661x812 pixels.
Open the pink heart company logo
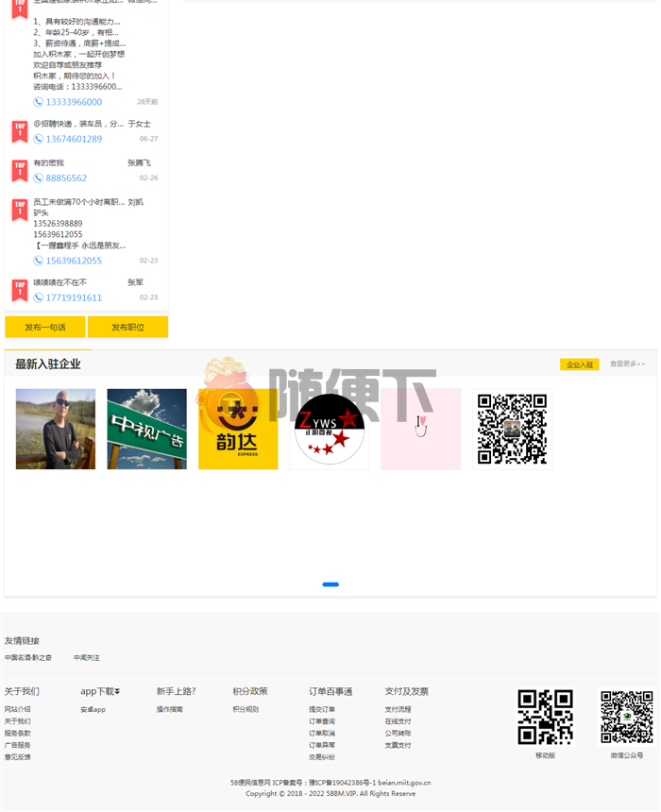coord(420,429)
